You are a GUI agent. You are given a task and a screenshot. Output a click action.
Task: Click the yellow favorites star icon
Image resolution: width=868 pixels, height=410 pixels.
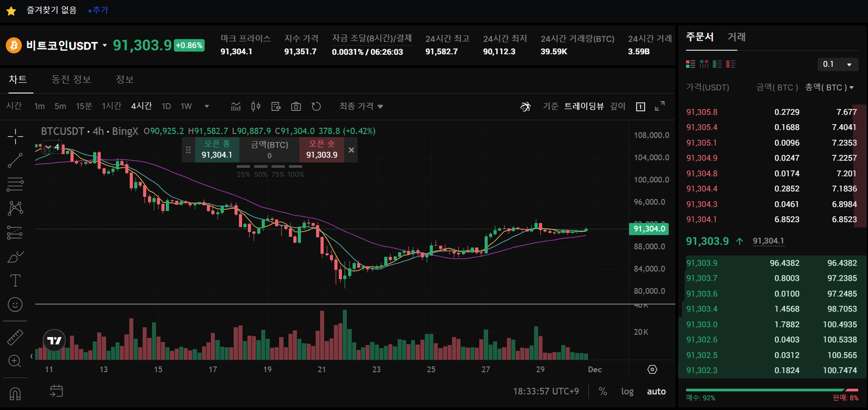11,11
